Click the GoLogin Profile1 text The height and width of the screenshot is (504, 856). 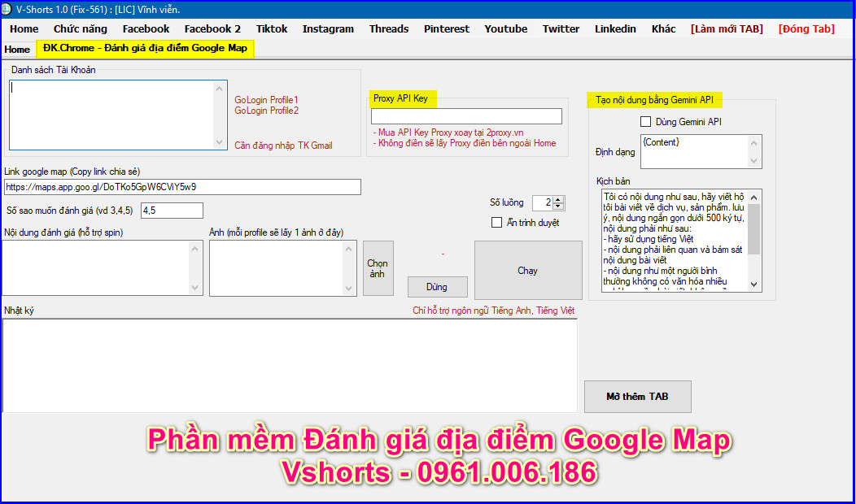pyautogui.click(x=266, y=100)
